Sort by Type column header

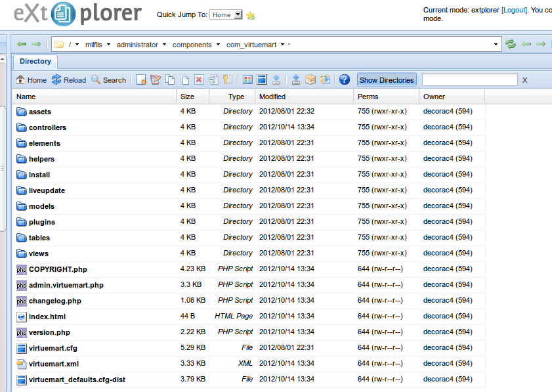(232, 97)
